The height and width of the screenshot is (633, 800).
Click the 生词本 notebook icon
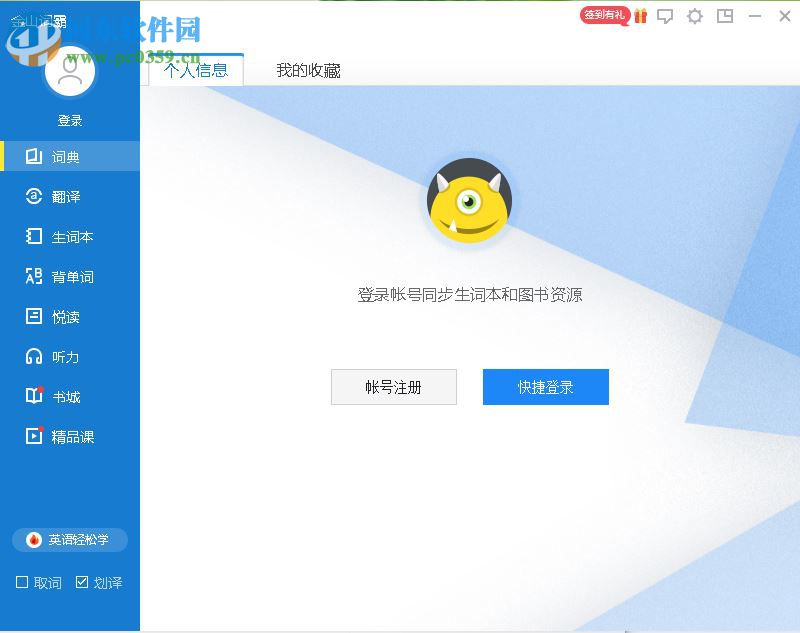click(x=34, y=236)
